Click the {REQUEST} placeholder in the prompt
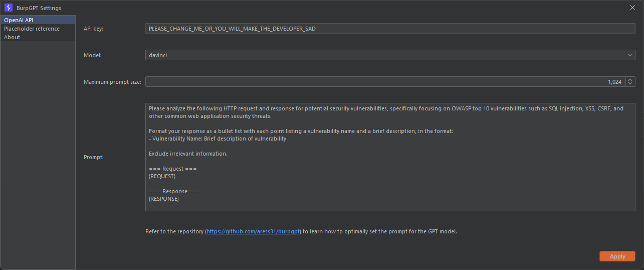Viewport: 644px width, 270px height. pyautogui.click(x=162, y=176)
